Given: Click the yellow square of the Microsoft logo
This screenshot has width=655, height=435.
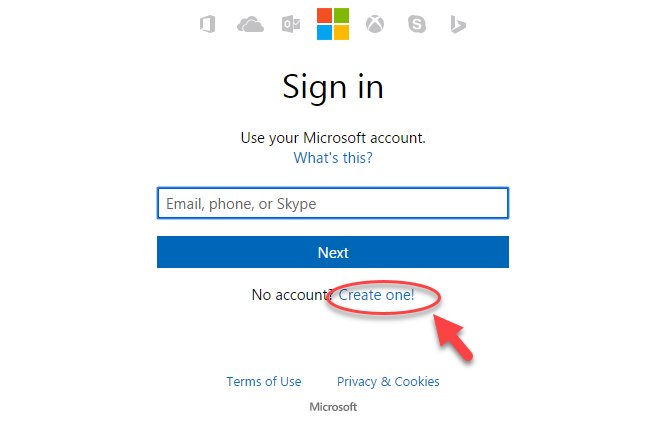Looking at the screenshot, I should point(341,33).
